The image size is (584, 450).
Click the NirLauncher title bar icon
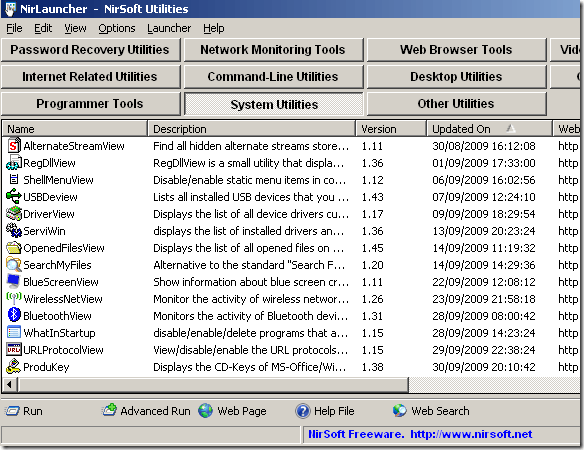[10, 9]
